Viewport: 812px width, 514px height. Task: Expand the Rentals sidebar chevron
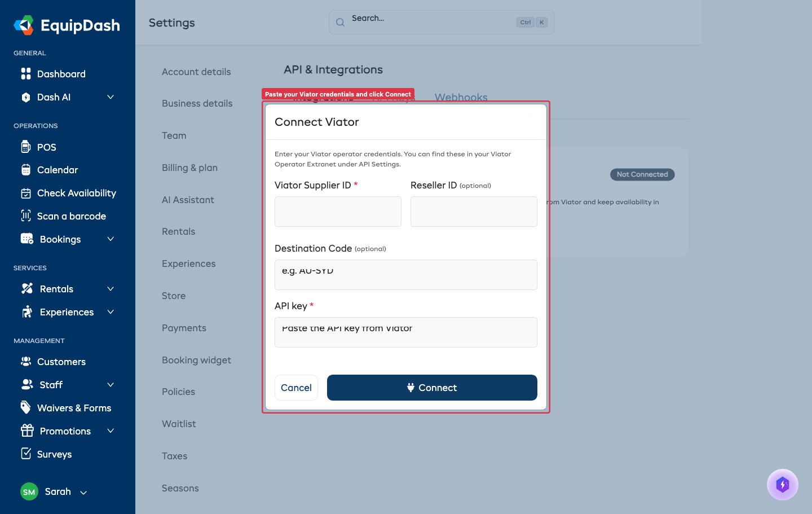coord(111,289)
